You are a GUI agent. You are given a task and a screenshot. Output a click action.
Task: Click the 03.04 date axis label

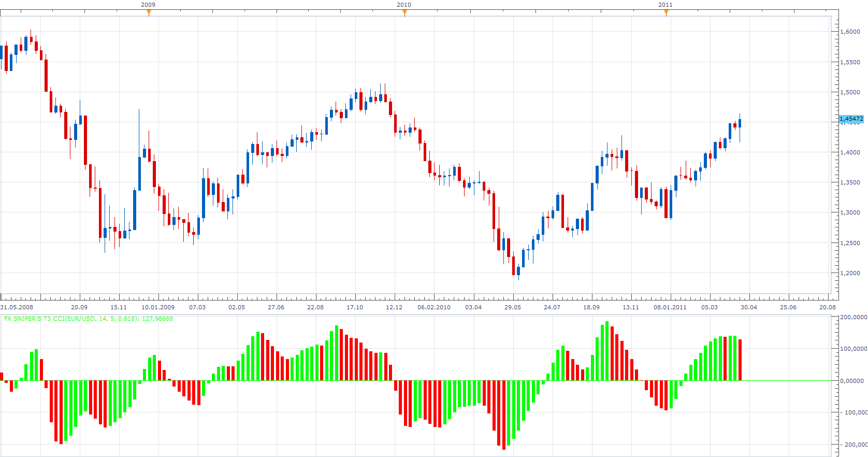click(473, 307)
